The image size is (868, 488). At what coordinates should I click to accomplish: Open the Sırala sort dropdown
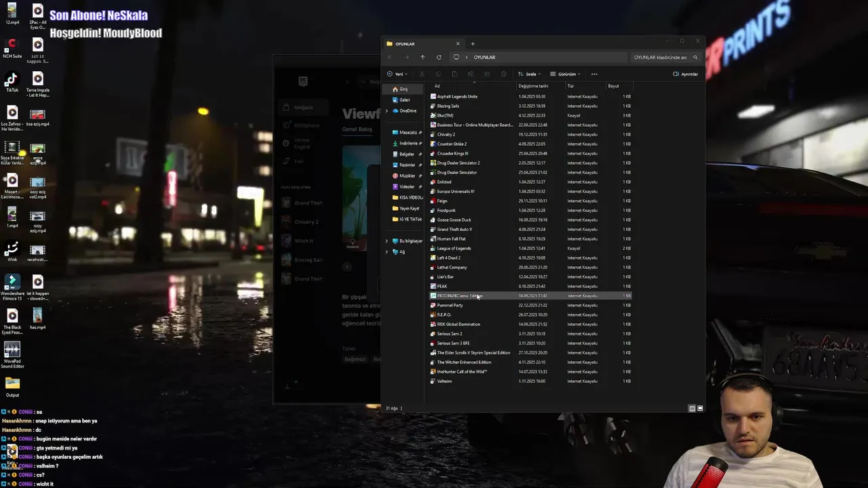(x=530, y=74)
